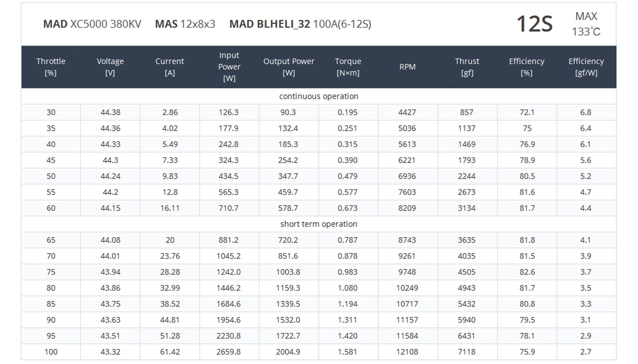Select the Current [A] column header
638x364 pixels.
pyautogui.click(x=170, y=67)
